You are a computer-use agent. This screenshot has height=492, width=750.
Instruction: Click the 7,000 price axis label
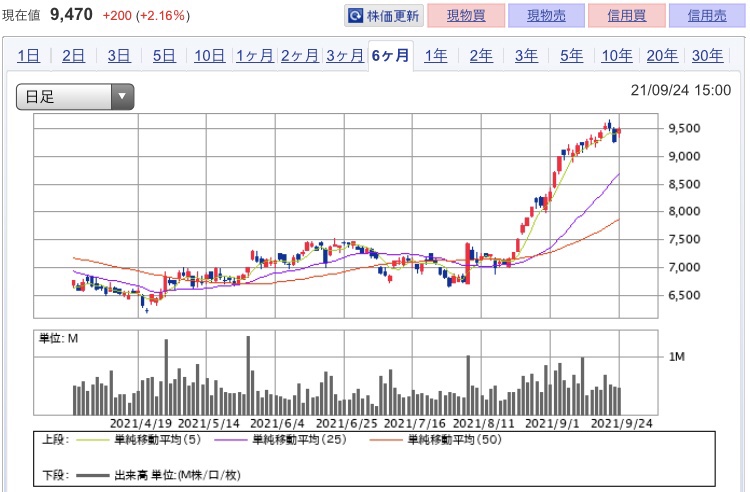pyautogui.click(x=684, y=267)
